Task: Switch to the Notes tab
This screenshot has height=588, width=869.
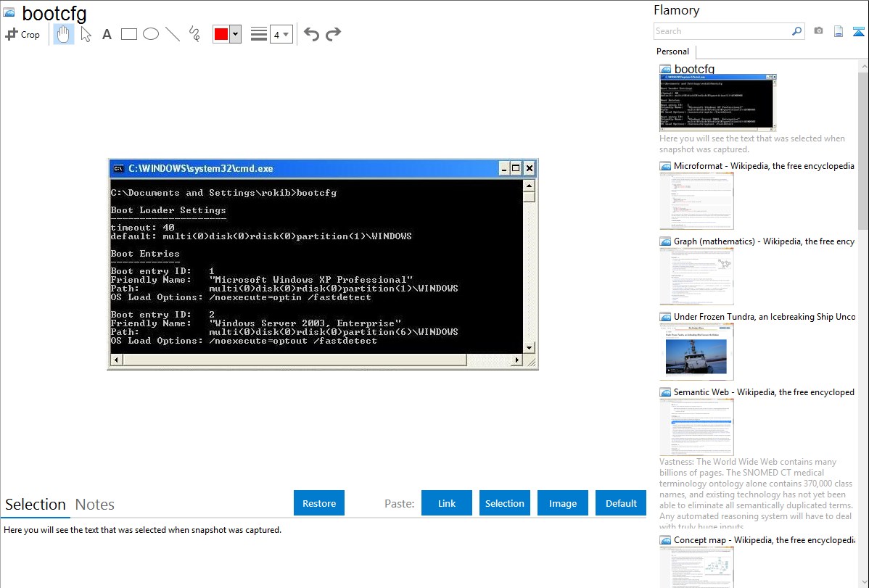Action: [95, 505]
